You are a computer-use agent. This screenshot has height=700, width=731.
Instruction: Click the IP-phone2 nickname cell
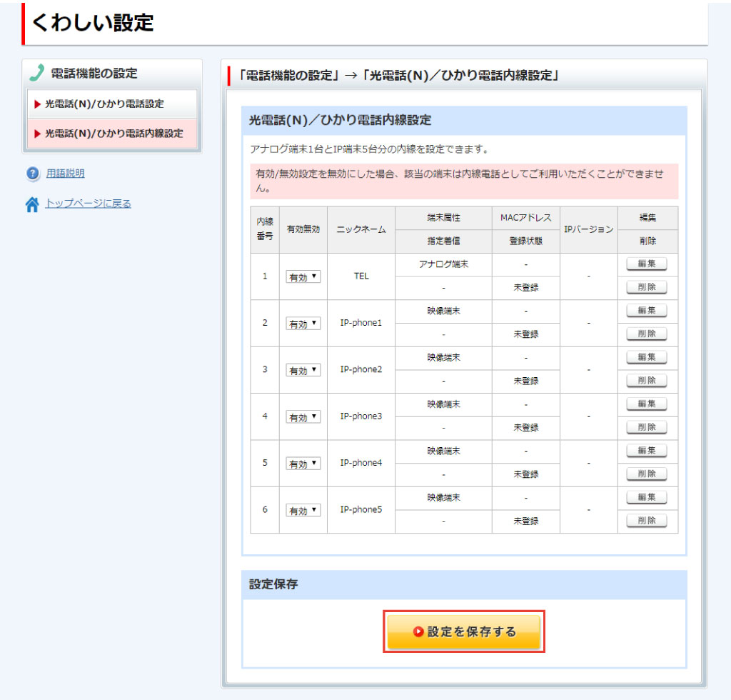(361, 369)
